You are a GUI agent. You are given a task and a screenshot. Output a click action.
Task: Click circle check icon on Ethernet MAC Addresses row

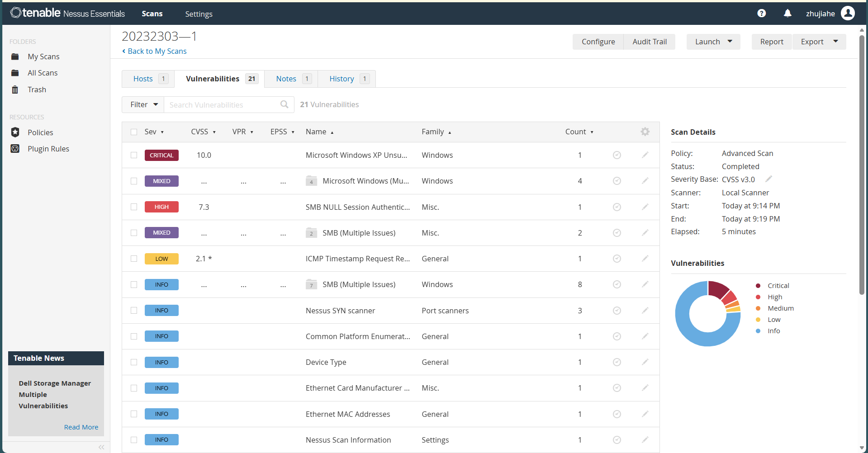[617, 414]
